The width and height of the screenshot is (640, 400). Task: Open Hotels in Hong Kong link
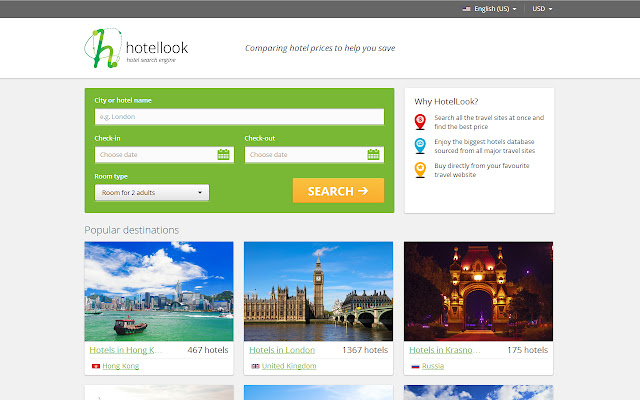tap(126, 350)
